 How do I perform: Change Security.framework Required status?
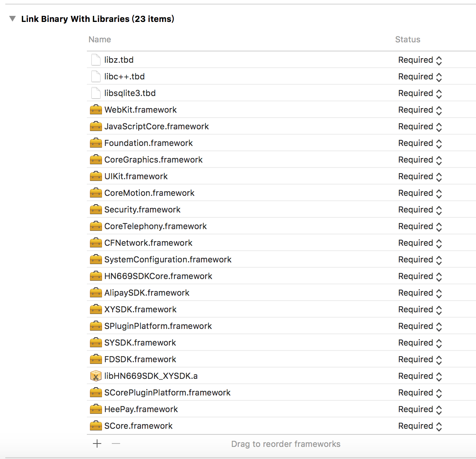coord(420,210)
